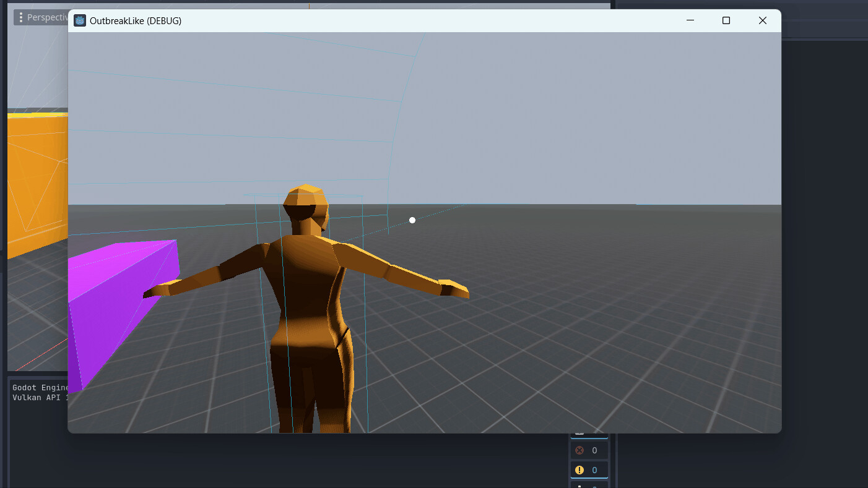
Task: Click the yellow warning count icon
Action: (579, 469)
